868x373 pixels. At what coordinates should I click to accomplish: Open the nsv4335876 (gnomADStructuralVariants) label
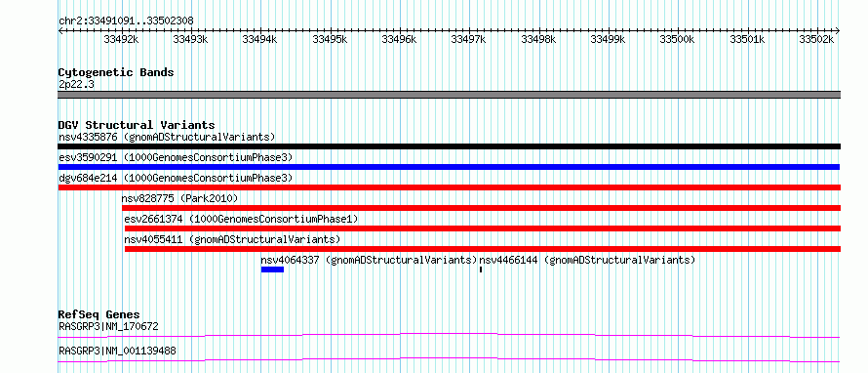[167, 137]
